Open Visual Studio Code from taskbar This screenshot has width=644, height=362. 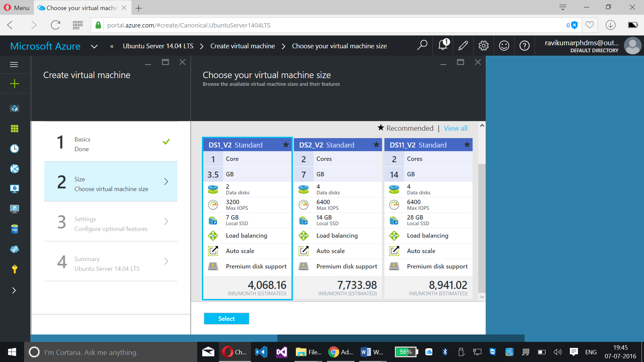(x=261, y=352)
